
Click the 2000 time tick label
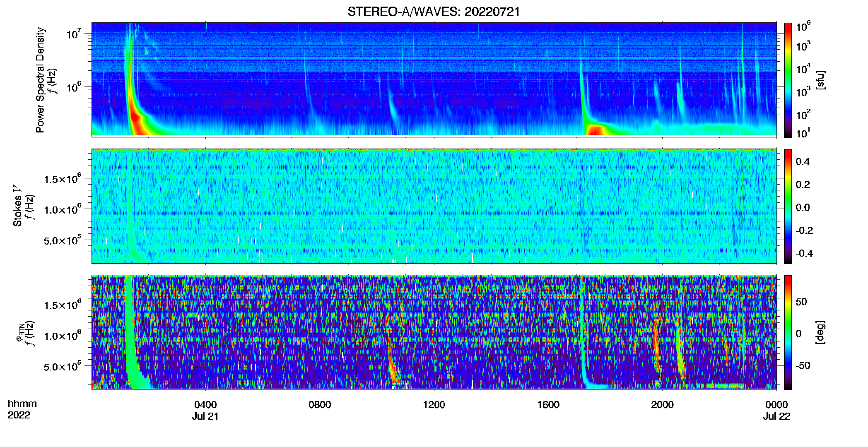pos(662,404)
